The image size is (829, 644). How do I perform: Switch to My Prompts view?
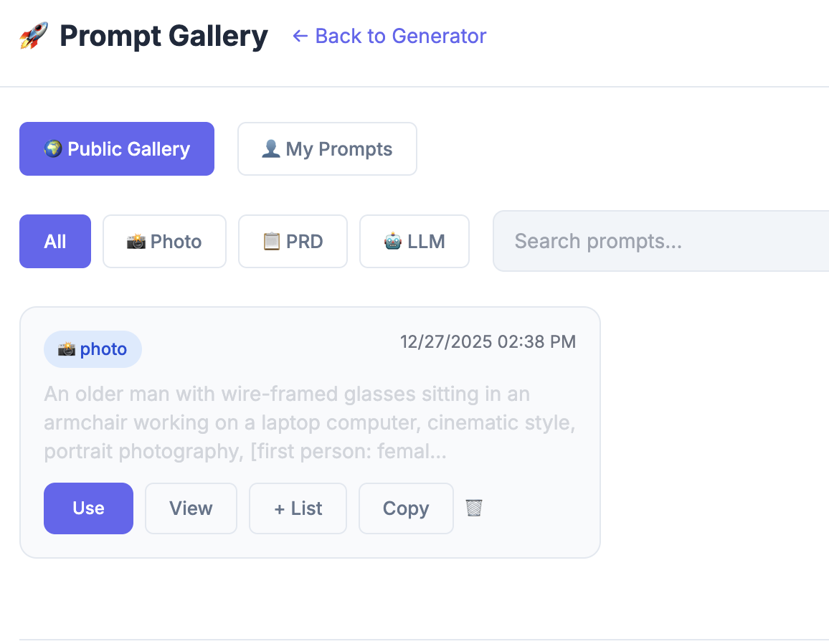pos(327,148)
